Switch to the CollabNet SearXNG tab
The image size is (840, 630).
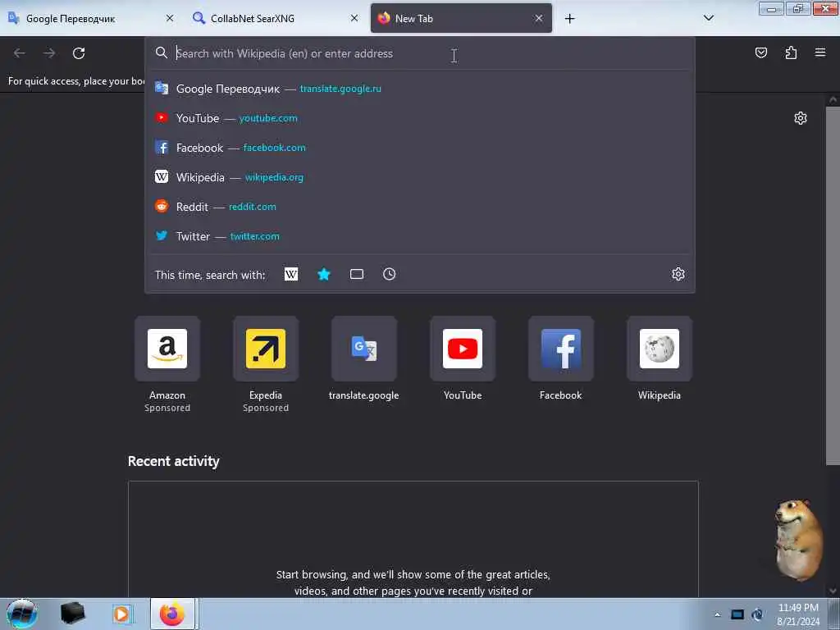click(x=276, y=18)
